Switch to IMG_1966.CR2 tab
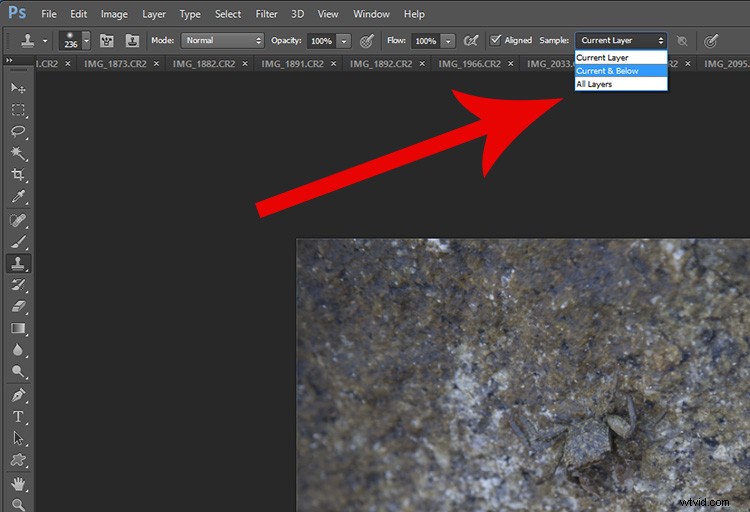Screen dimensions: 750x512 469,64
